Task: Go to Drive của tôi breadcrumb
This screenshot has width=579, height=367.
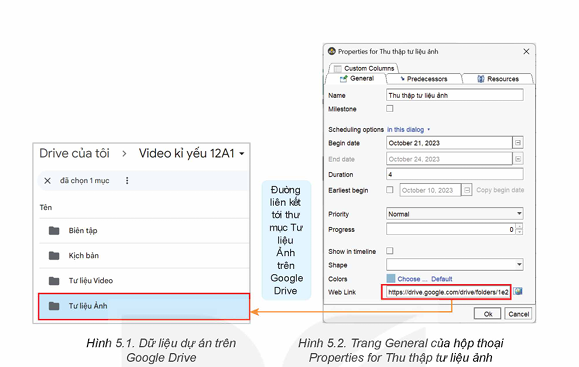Action: 74,153
